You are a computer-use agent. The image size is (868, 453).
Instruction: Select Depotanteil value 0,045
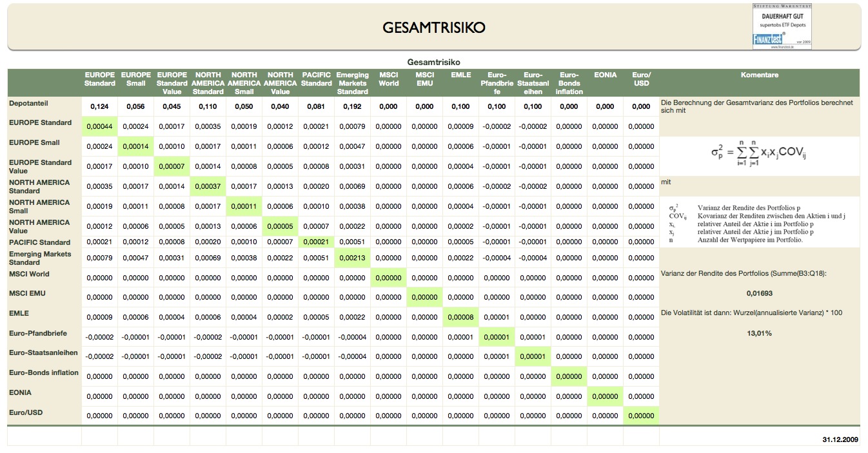click(x=172, y=107)
